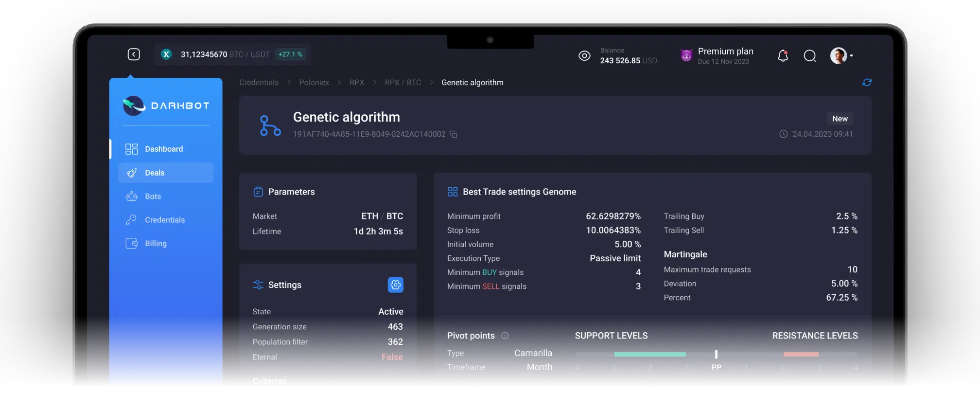Click the red resistance levels bar
Viewport: 980px width, 393px height.
801,354
